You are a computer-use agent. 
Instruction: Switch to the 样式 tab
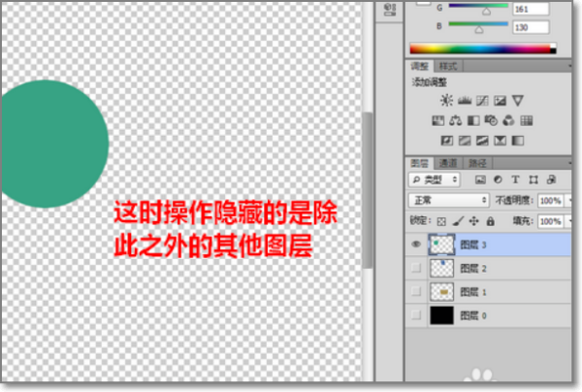[x=448, y=66]
